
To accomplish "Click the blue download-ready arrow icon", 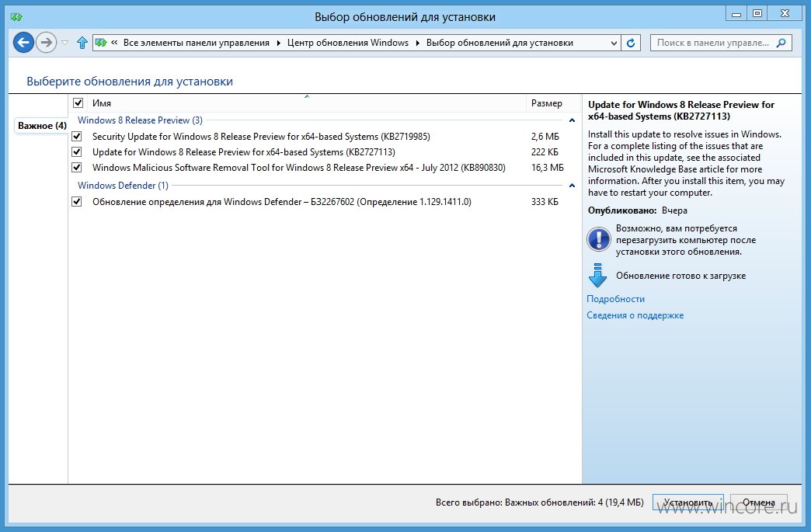I will (597, 276).
